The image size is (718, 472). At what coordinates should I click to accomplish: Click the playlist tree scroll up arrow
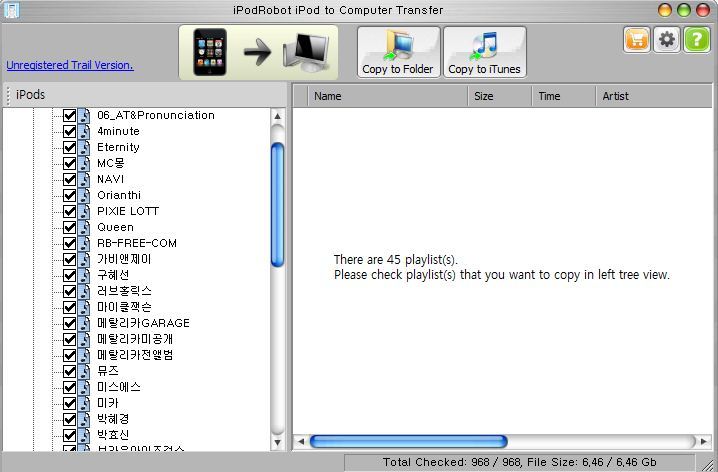[x=277, y=116]
